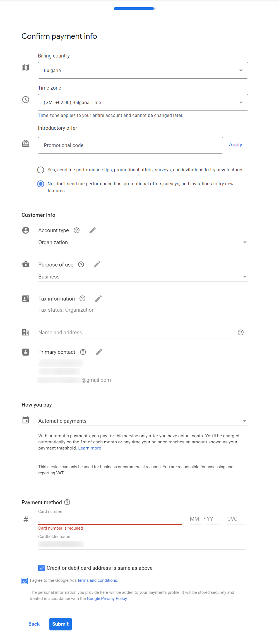
Task: Open help for Name and address
Action: point(240,332)
